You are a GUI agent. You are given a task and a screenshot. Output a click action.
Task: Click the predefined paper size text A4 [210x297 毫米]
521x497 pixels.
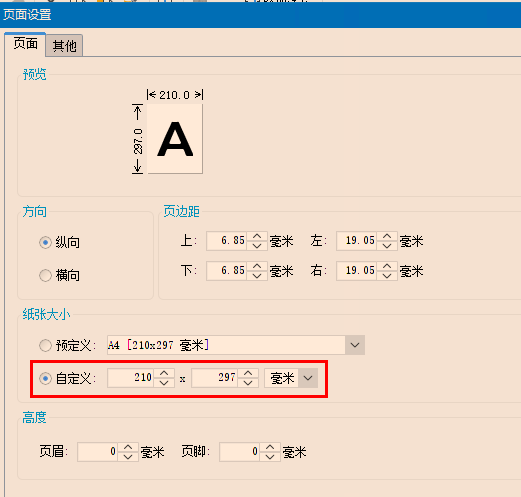(x=159, y=345)
